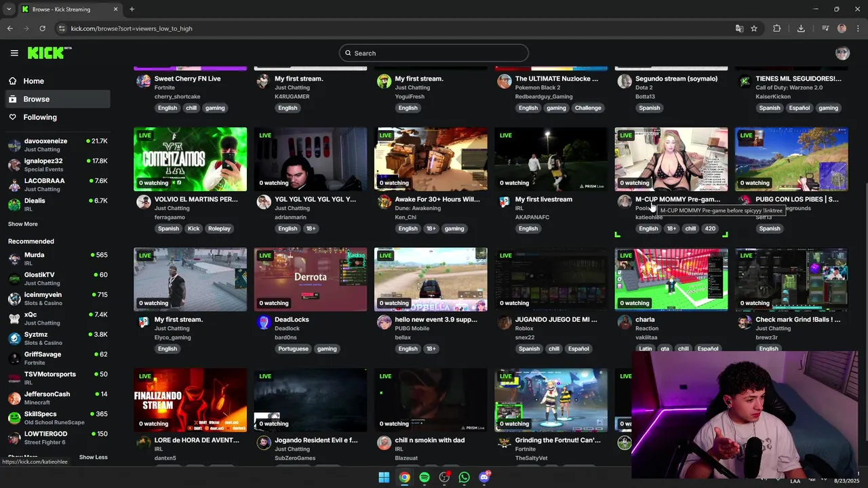
Task: Click adrianmarin streamer avatar
Action: (264, 202)
